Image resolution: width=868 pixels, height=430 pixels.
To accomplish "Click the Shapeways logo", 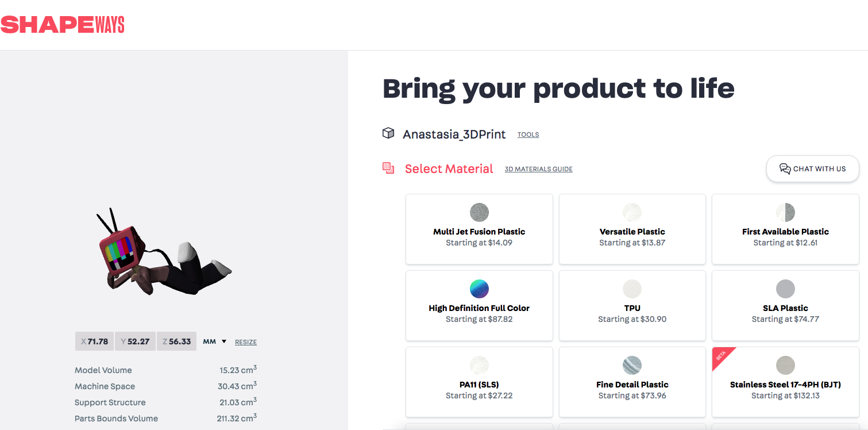I will pos(62,25).
